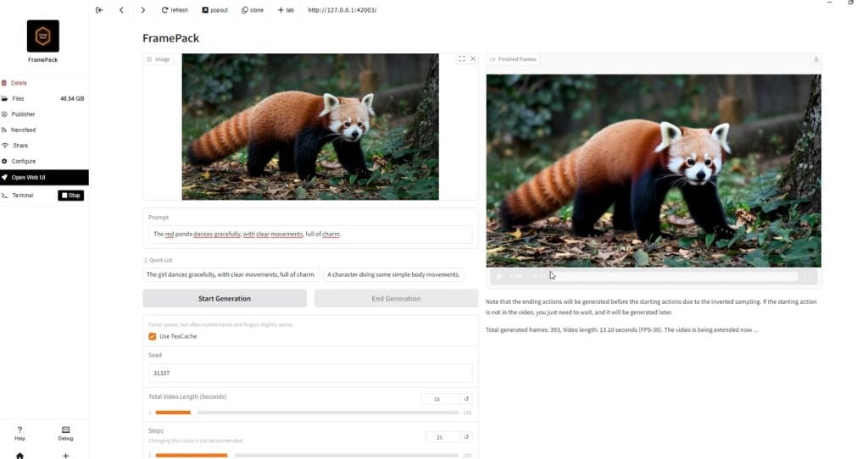
Task: Click Start Generation
Action: (x=224, y=299)
